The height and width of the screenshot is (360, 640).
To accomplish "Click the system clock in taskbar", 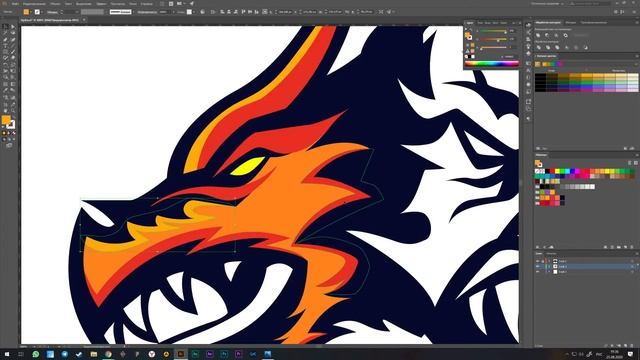I will (614, 354).
